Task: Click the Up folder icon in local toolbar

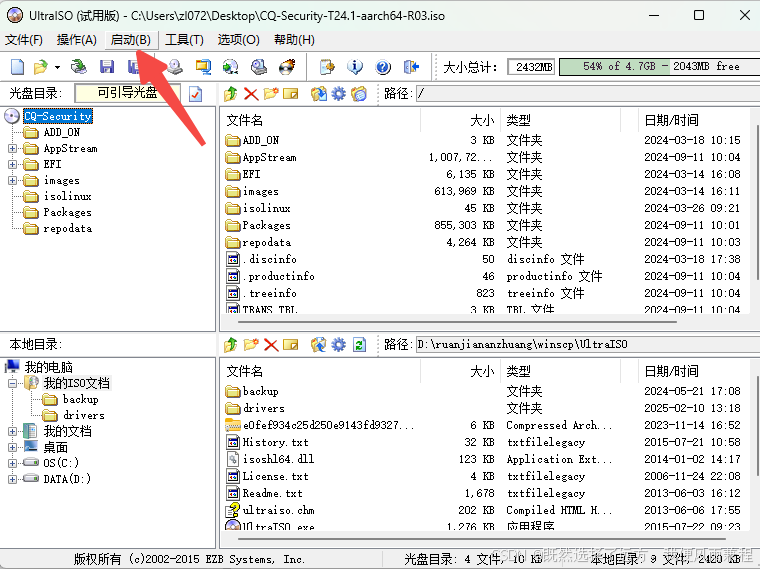Action: [x=231, y=345]
